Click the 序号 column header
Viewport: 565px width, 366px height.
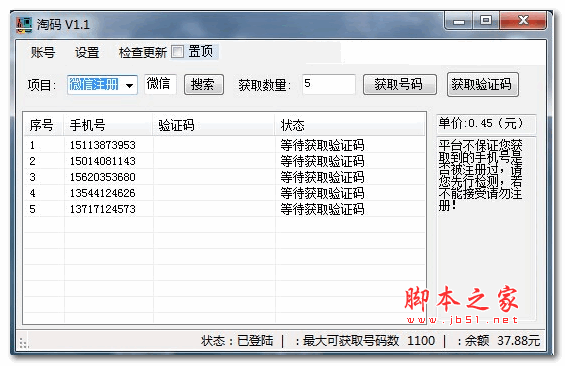click(44, 125)
